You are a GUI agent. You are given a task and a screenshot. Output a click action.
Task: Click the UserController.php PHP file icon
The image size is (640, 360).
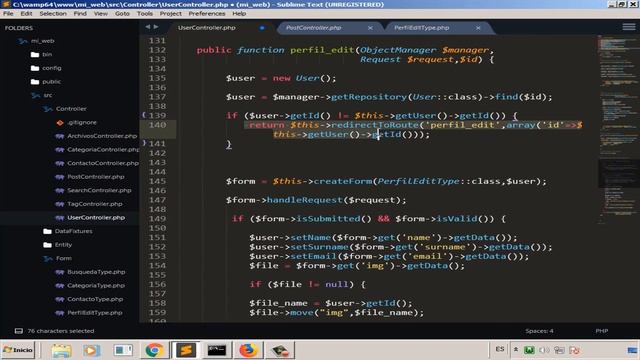click(x=60, y=218)
